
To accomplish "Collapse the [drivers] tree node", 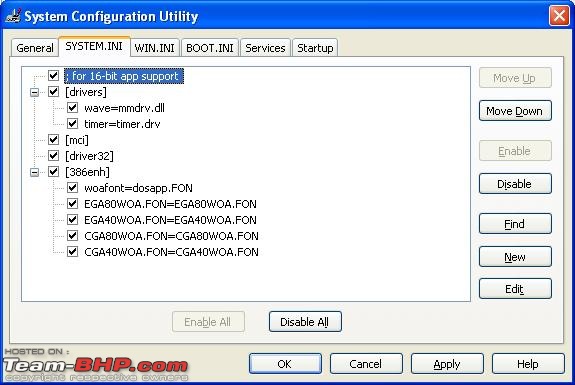I will [x=34, y=92].
